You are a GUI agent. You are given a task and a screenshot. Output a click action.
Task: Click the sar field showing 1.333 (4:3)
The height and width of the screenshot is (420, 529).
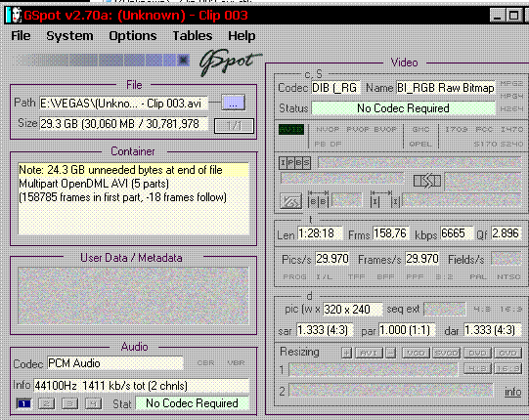click(325, 330)
